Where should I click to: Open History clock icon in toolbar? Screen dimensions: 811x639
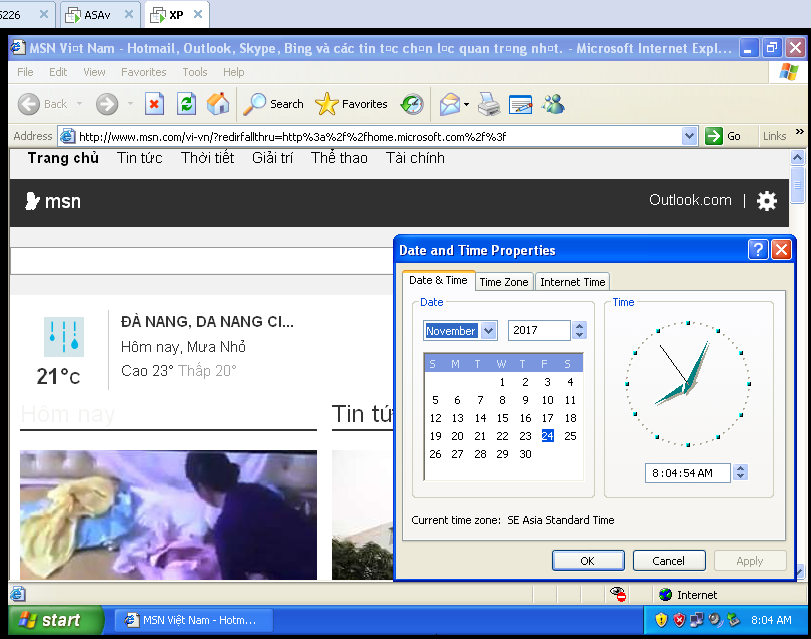[412, 104]
